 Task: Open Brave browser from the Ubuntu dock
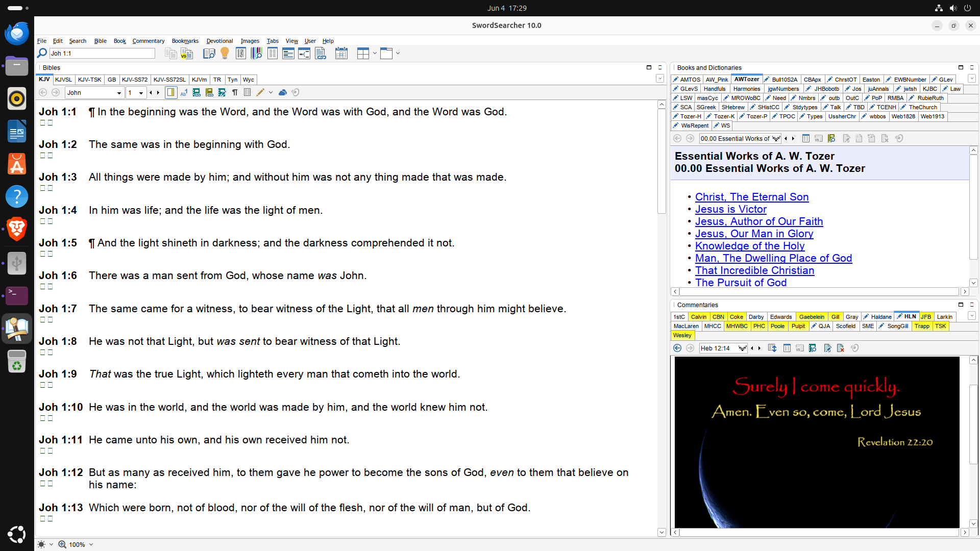[17, 229]
